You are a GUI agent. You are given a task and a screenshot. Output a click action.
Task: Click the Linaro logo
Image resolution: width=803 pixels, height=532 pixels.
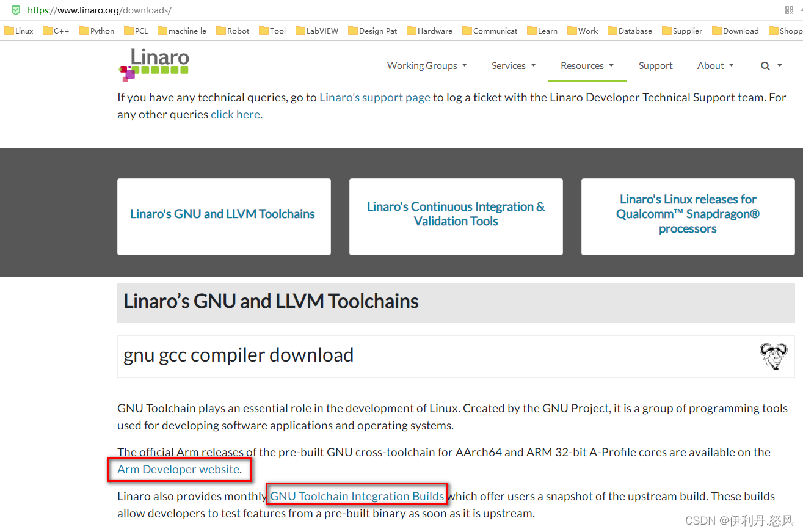tap(154, 65)
